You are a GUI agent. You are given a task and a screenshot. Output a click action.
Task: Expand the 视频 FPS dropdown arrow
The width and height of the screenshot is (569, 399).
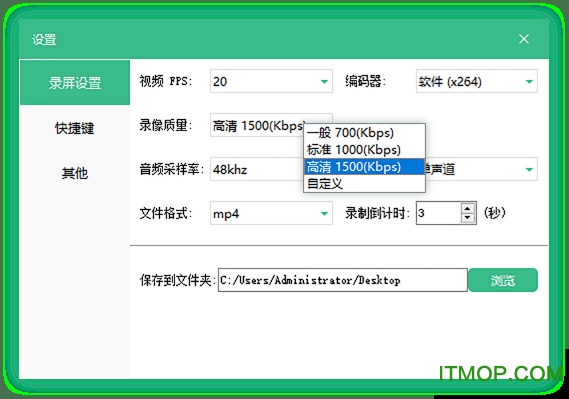tap(324, 82)
